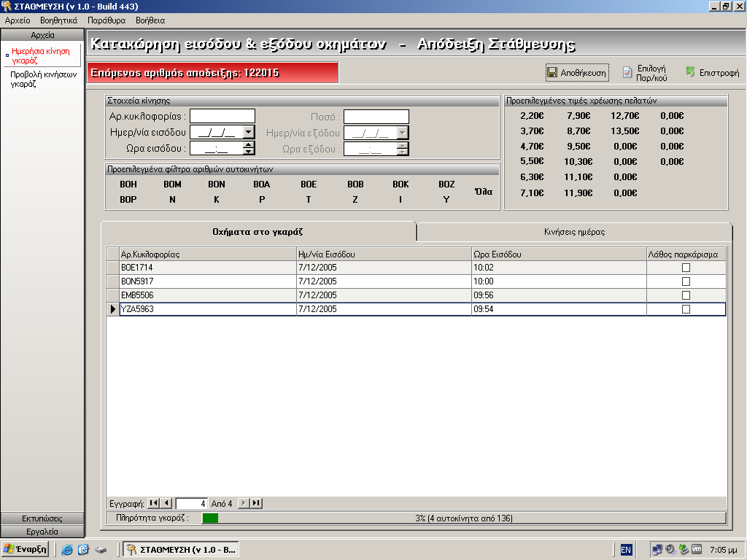Sort by Αρ.Κυκλοφορίας column header
The image size is (747, 560).
(208, 254)
